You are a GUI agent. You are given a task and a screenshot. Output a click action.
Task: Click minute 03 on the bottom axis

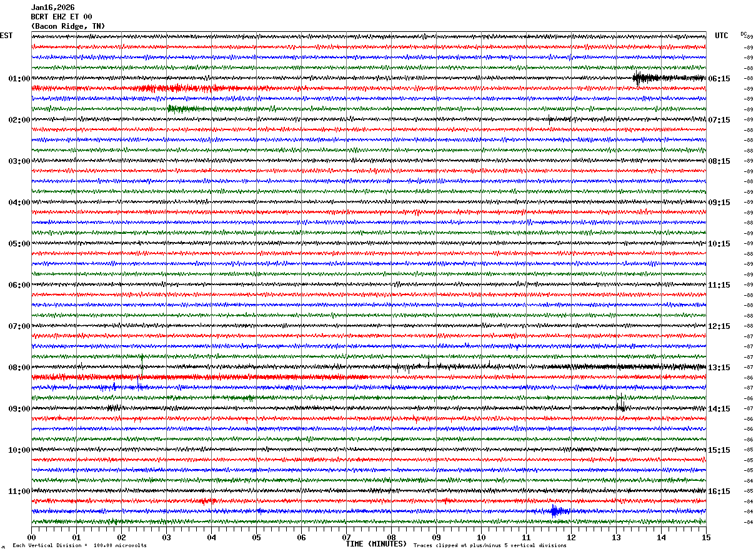click(x=166, y=537)
